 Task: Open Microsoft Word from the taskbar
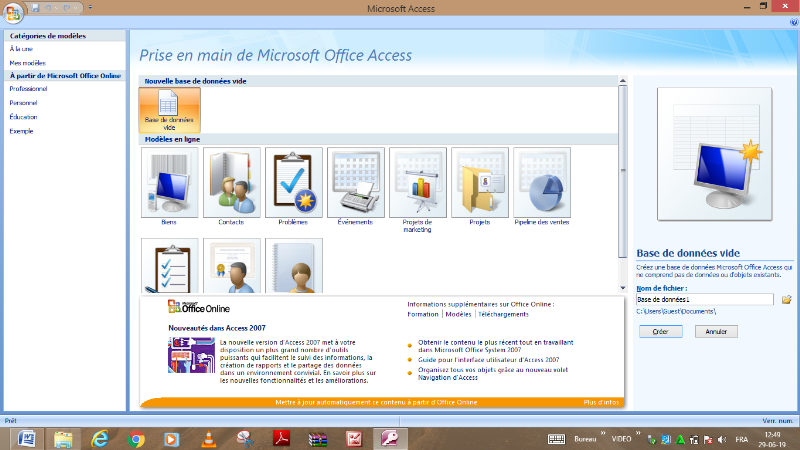[x=27, y=439]
